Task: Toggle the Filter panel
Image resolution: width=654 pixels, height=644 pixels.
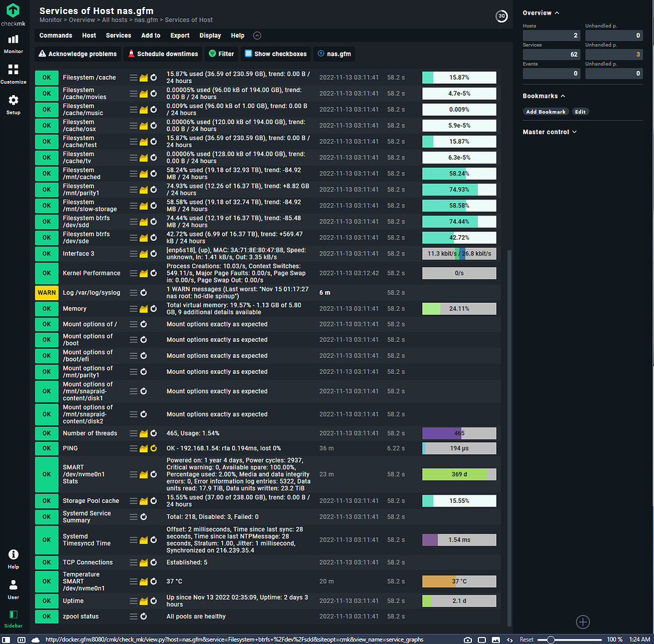Action: tap(222, 54)
